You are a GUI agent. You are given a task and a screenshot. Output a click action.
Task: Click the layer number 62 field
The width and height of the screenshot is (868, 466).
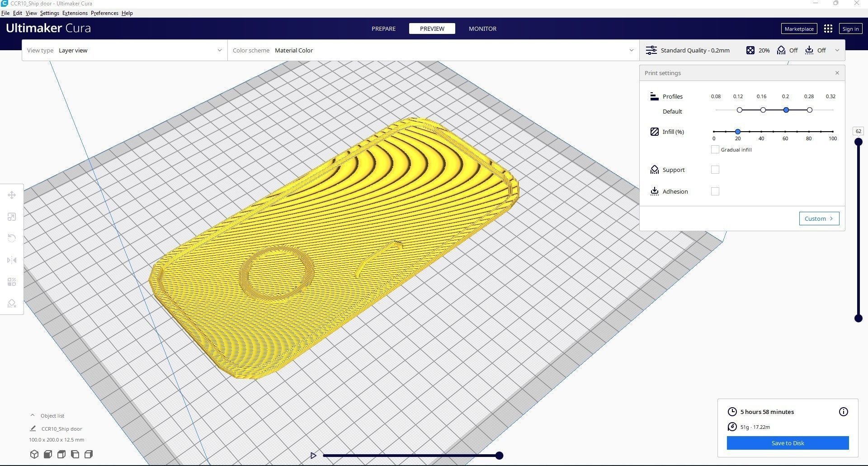(858, 131)
